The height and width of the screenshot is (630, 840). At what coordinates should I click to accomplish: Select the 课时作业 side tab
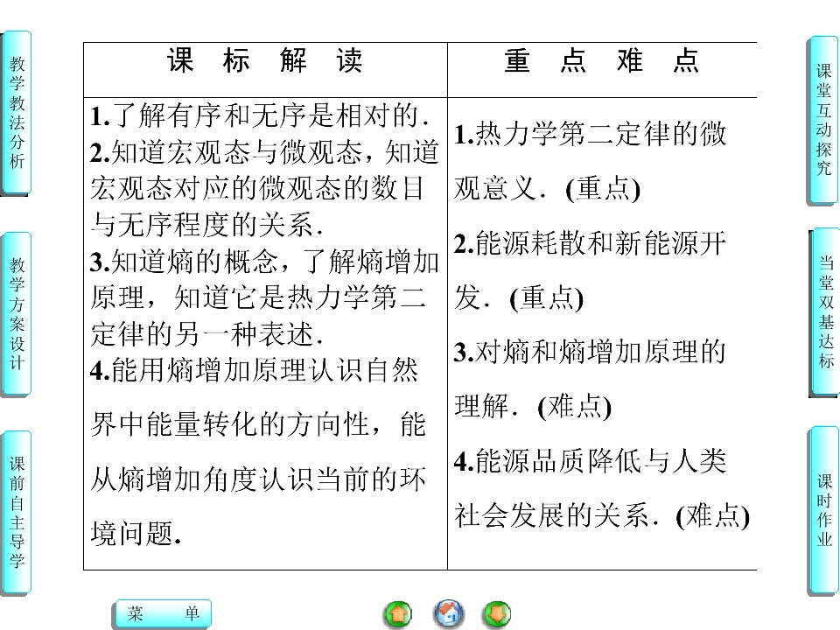coord(824,510)
